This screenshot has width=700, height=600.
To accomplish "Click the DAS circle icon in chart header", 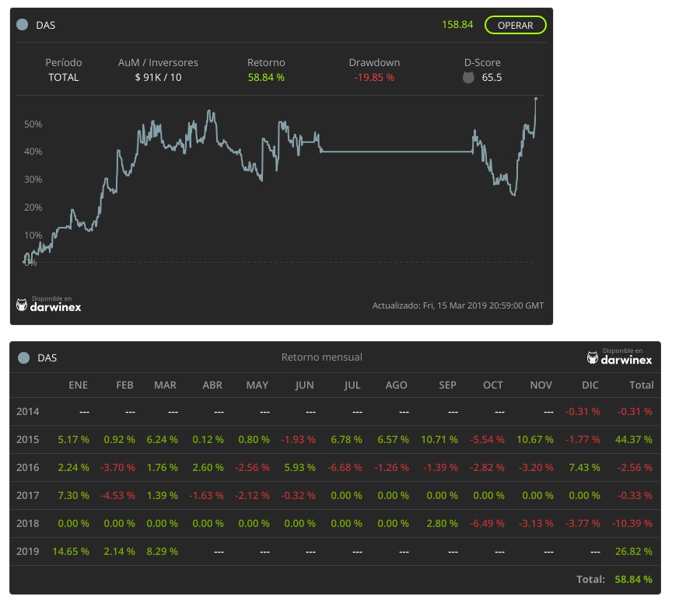I will click(x=23, y=25).
